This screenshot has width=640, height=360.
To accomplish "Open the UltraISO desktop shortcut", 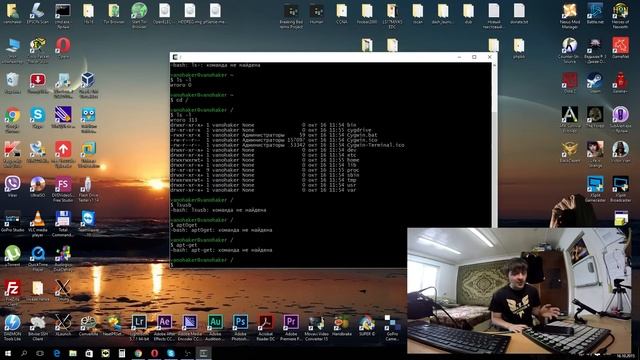I will coord(38,187).
